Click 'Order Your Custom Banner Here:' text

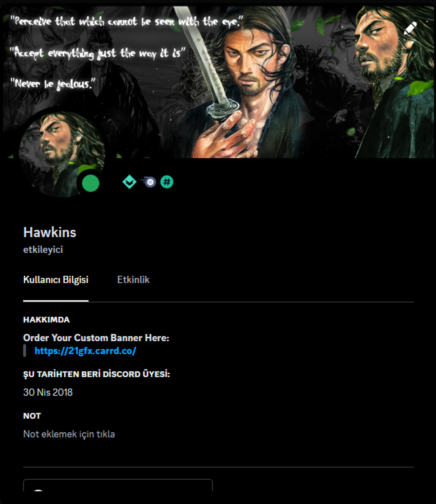tap(96, 338)
